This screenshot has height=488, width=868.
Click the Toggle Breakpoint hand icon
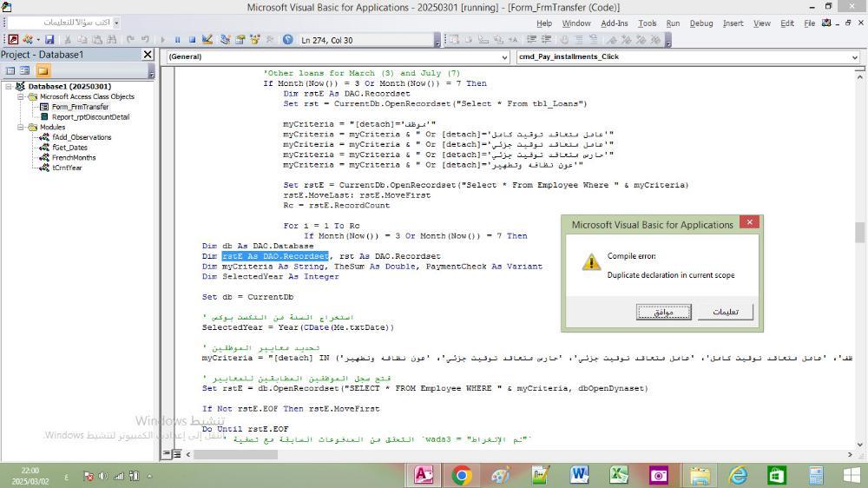(565, 40)
